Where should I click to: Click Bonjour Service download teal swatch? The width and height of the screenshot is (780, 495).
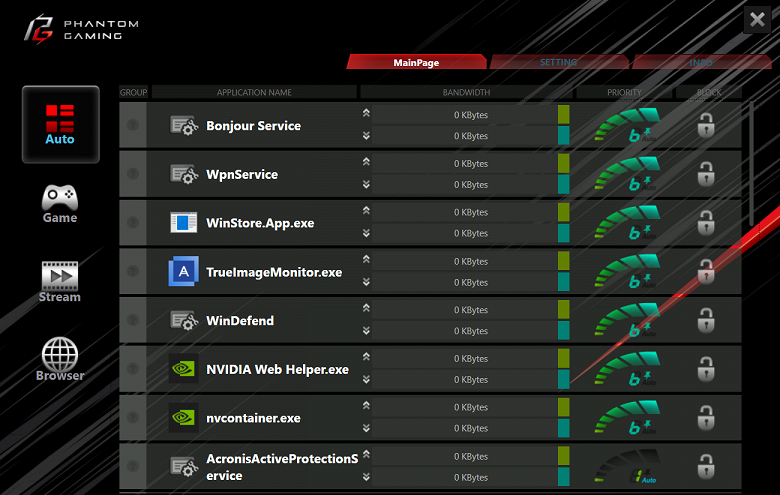tap(564, 135)
